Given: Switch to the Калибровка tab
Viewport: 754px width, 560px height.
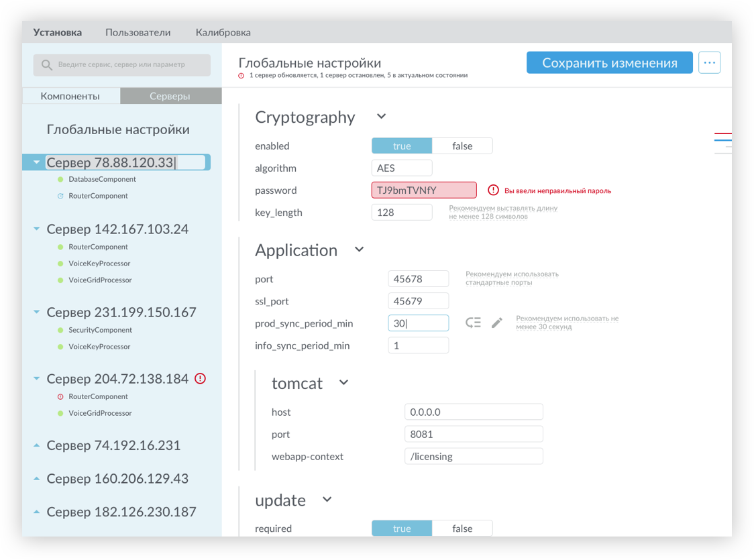Looking at the screenshot, I should click(223, 32).
